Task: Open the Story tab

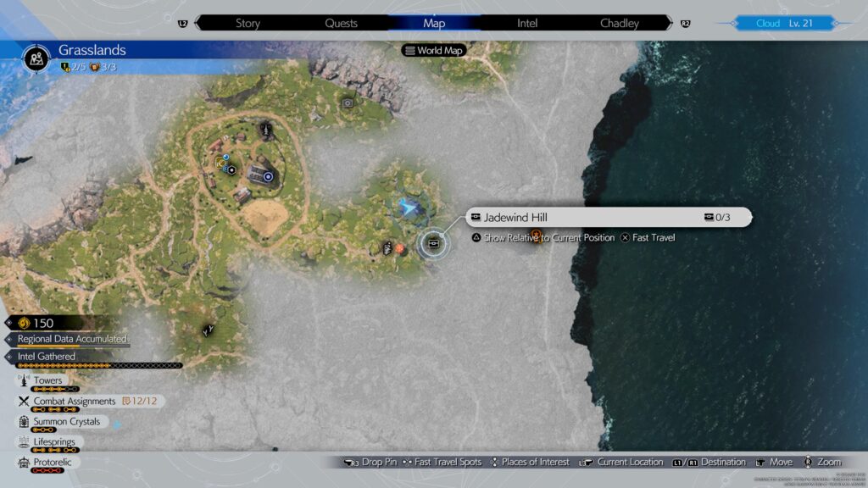Action: point(248,24)
